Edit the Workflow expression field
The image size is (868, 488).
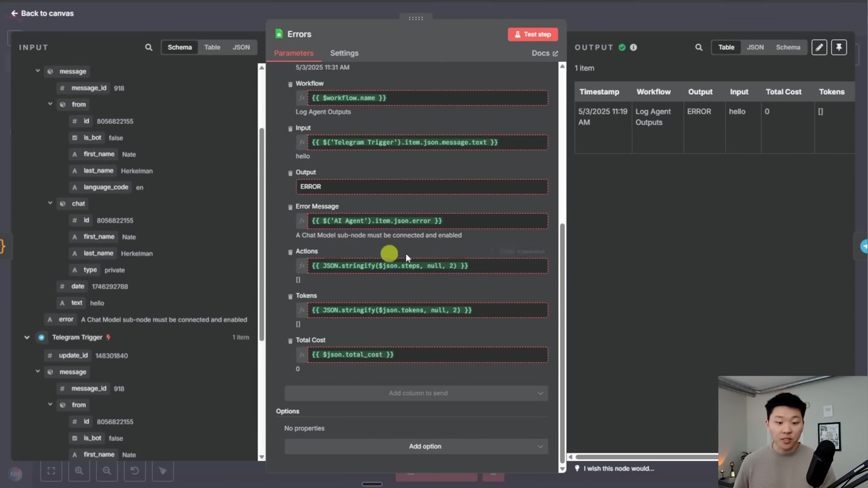(428, 98)
